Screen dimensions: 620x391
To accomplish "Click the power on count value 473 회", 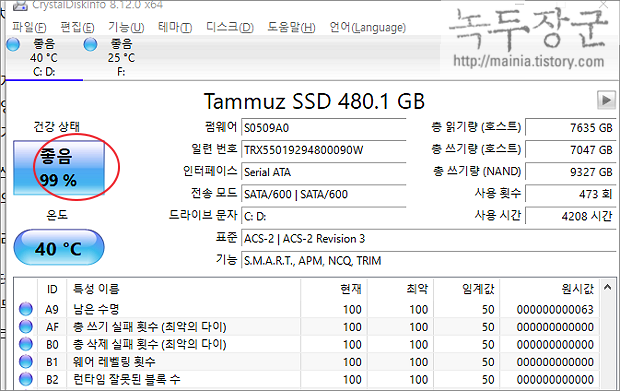I will point(570,194).
